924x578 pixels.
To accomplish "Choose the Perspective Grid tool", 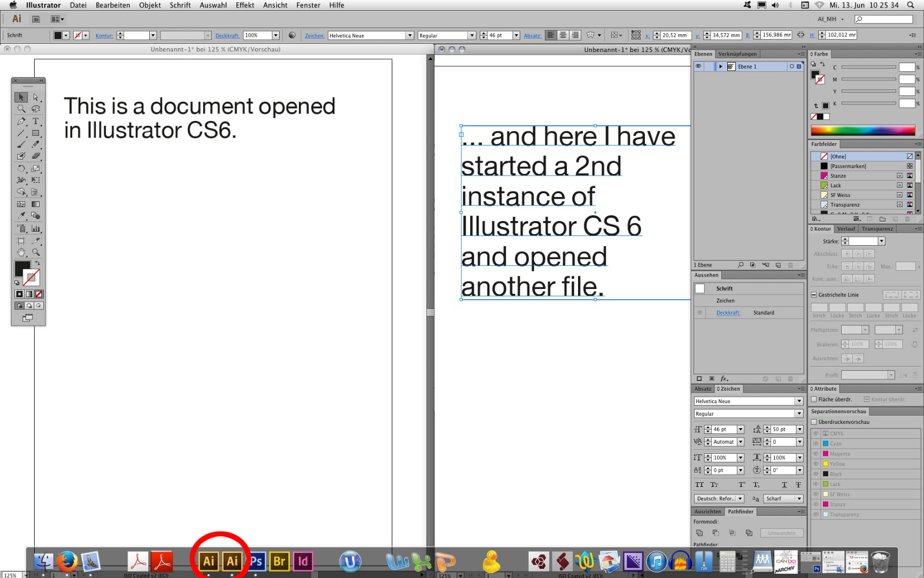I will [x=36, y=192].
